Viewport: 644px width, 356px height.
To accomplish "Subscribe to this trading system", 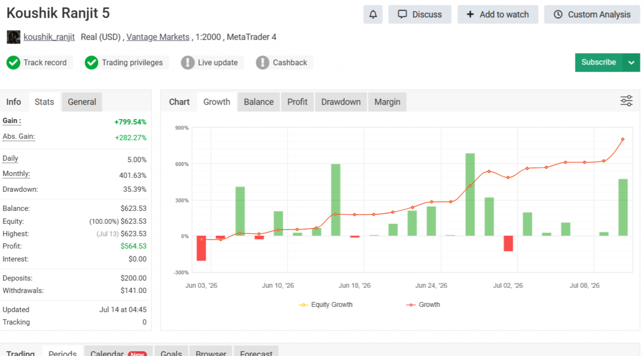I will click(x=598, y=62).
